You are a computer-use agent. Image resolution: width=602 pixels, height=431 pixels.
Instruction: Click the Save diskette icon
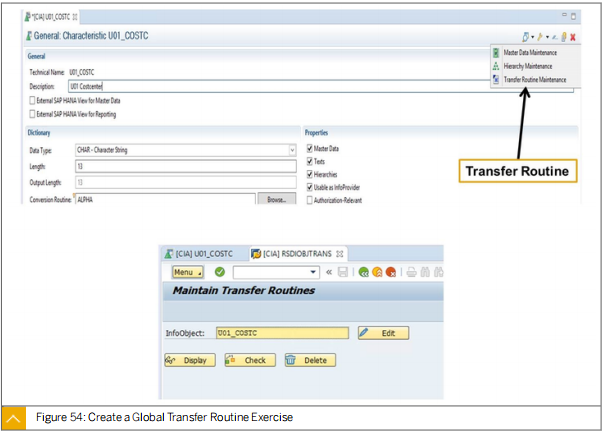coord(342,272)
